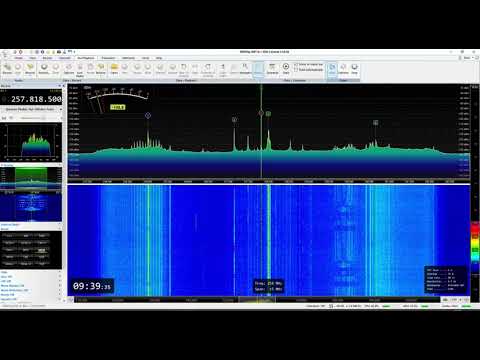
Task: Select the Rec/Playback ribbon tab
Action: point(86,58)
